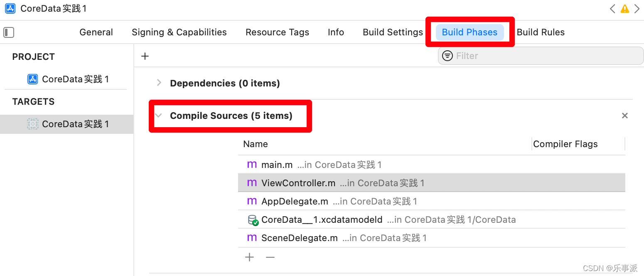Select the AppDelegate.m row
Image resolution: width=644 pixels, height=276 pixels.
432,201
